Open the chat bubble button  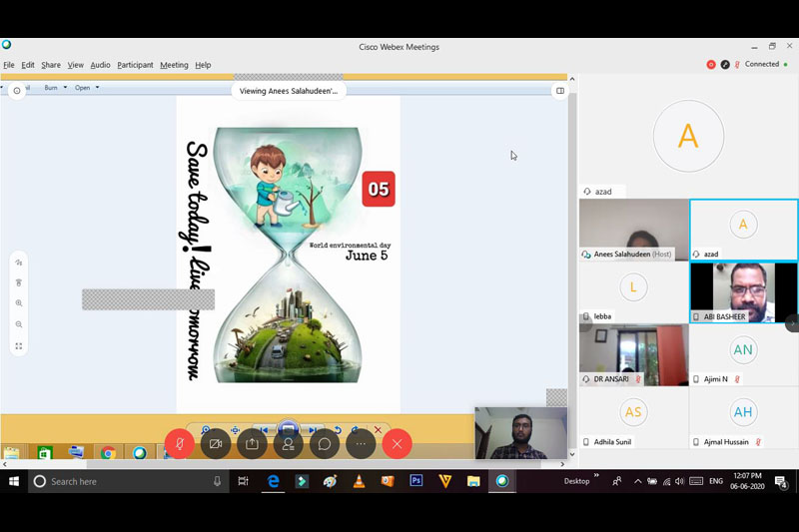(325, 444)
